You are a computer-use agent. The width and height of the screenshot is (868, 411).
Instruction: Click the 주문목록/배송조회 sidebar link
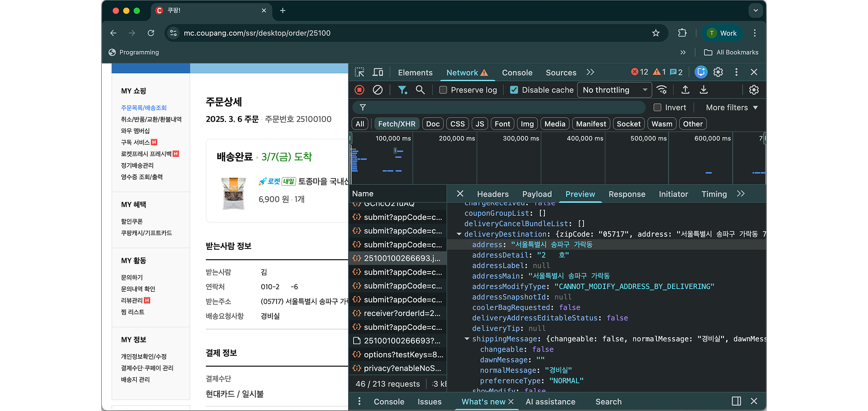[x=143, y=108]
